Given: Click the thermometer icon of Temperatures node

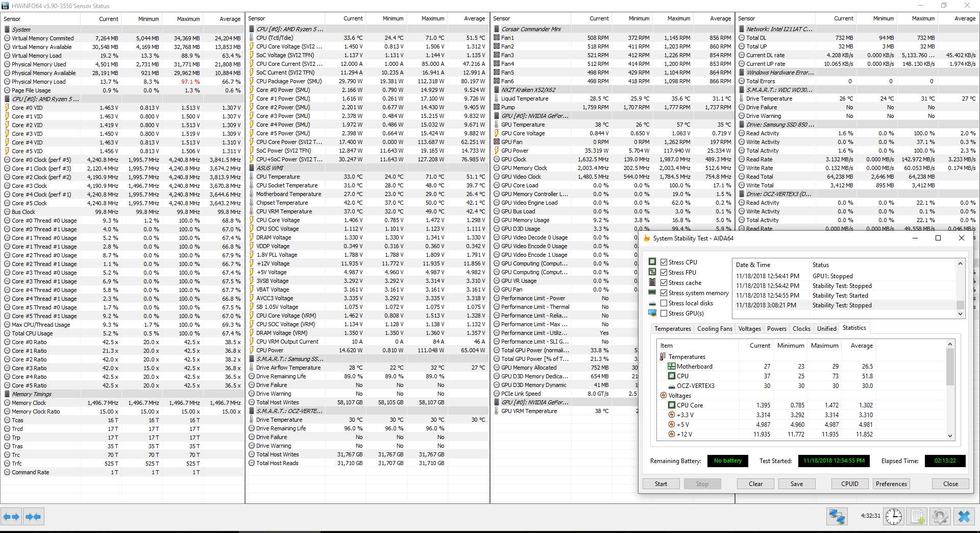Looking at the screenshot, I should click(x=663, y=356).
